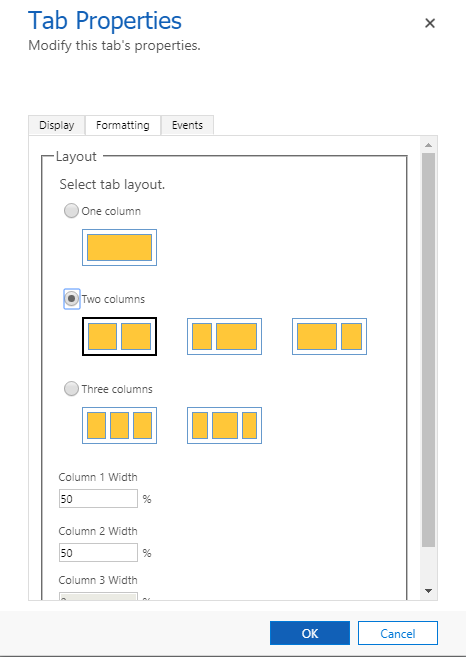
Task: Pick two-column layout with wider right column
Action: pyautogui.click(x=225, y=336)
